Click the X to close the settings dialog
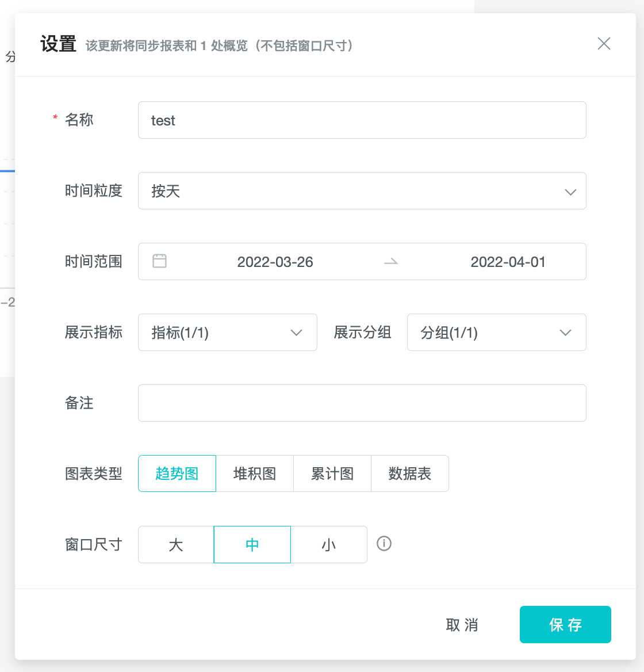Screen dimensions: 644x672 (604, 44)
